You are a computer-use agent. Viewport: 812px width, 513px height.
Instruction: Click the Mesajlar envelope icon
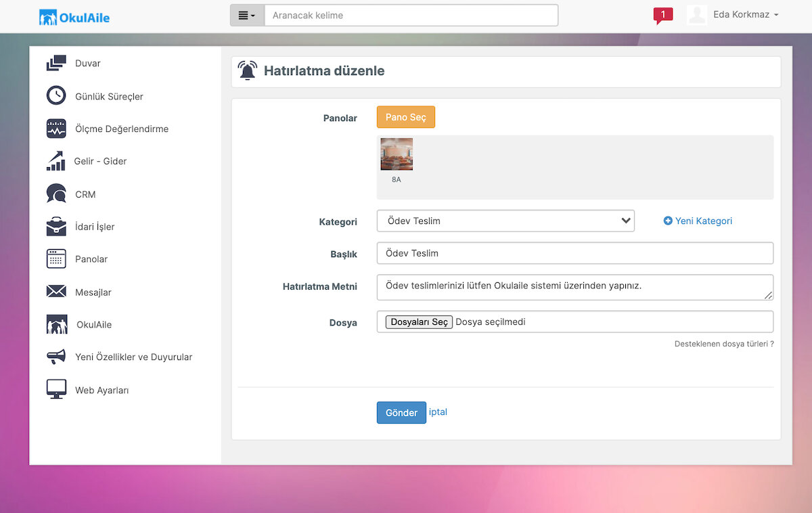click(x=56, y=292)
